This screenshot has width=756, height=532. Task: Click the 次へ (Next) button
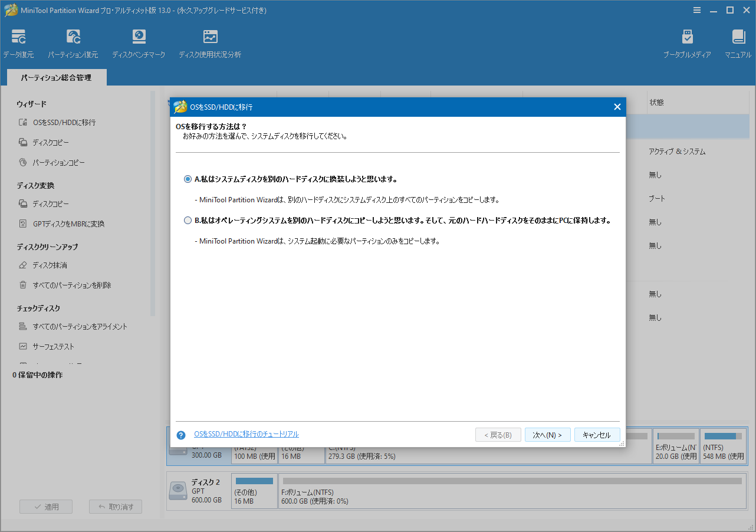[x=547, y=435]
